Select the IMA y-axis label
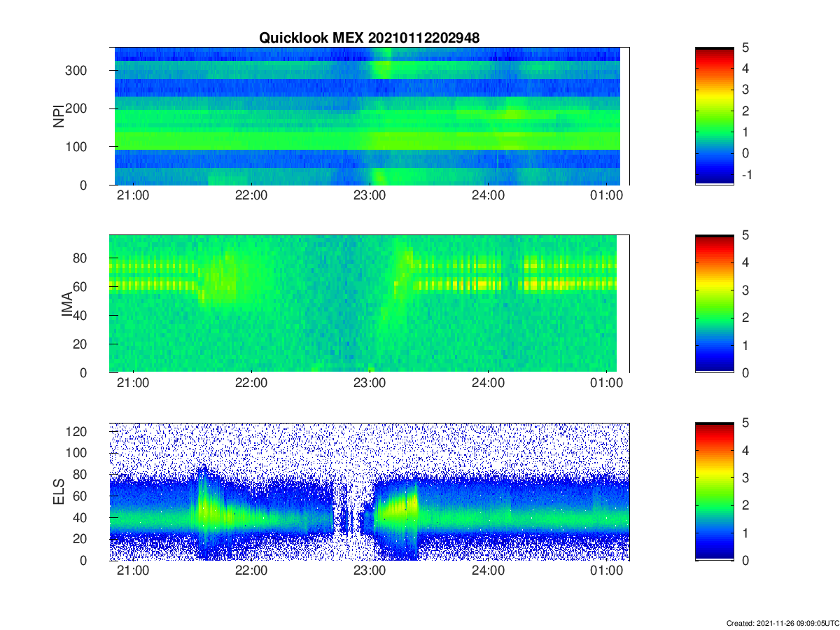Viewport: 840px width, 630px height. 68,304
